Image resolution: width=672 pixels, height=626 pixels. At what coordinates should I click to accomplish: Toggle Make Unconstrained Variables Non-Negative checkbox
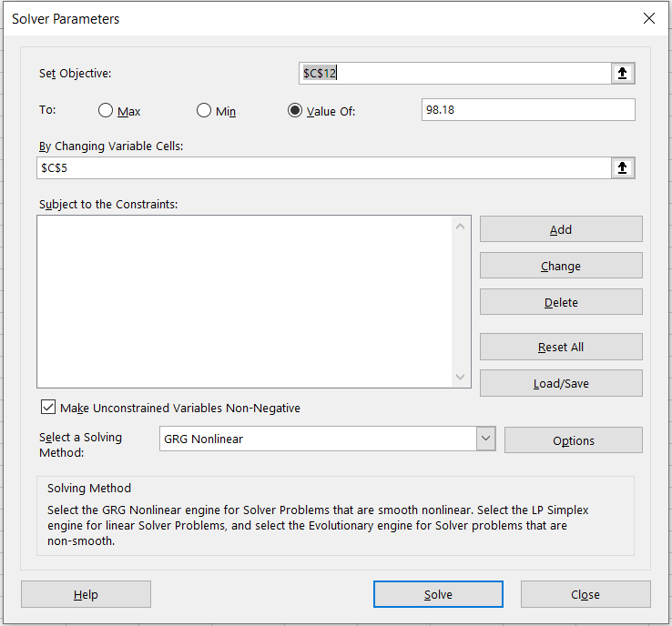click(48, 408)
